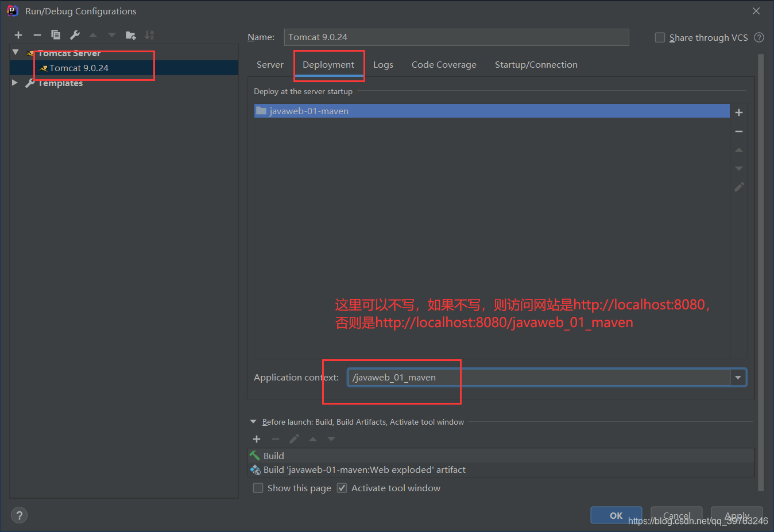
Task: Add before launch task plus icon
Action: click(x=257, y=439)
